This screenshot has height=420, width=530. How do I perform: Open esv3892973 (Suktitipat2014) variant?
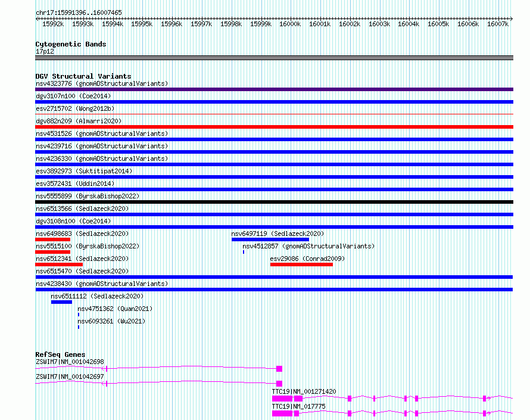tap(84, 171)
